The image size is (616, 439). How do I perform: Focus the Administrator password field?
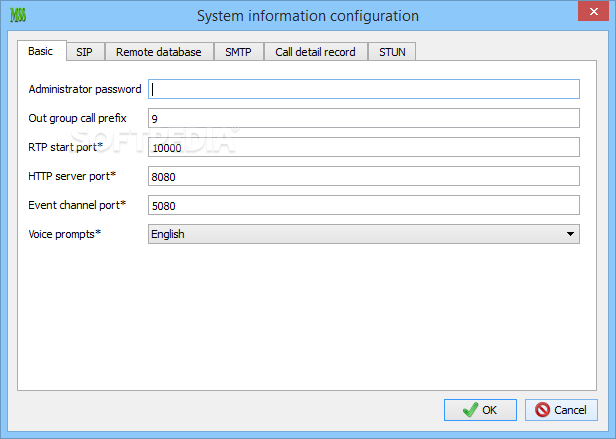click(x=363, y=89)
